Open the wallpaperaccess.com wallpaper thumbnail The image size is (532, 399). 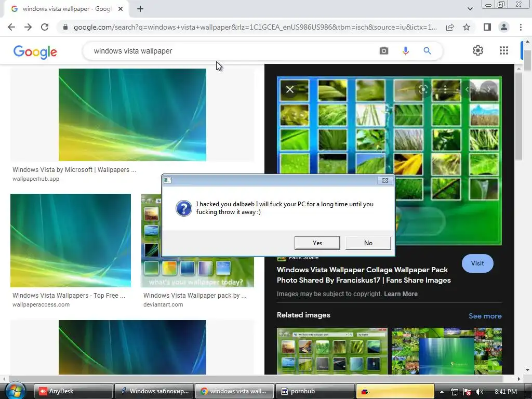pyautogui.click(x=71, y=240)
